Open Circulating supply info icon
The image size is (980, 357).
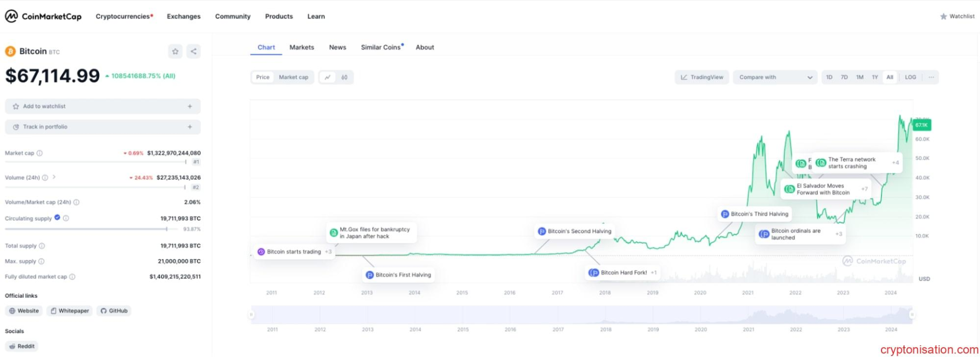(66, 218)
